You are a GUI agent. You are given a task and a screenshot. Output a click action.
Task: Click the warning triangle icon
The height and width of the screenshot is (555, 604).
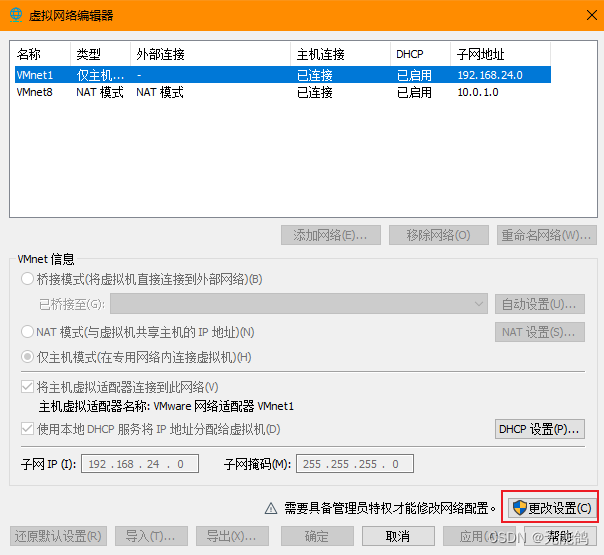coord(271,508)
